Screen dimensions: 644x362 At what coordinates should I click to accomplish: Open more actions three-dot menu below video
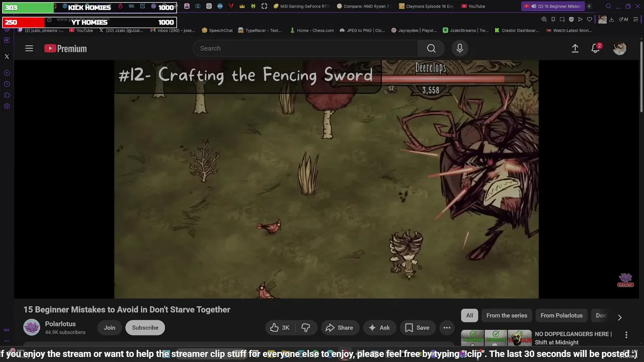(447, 328)
